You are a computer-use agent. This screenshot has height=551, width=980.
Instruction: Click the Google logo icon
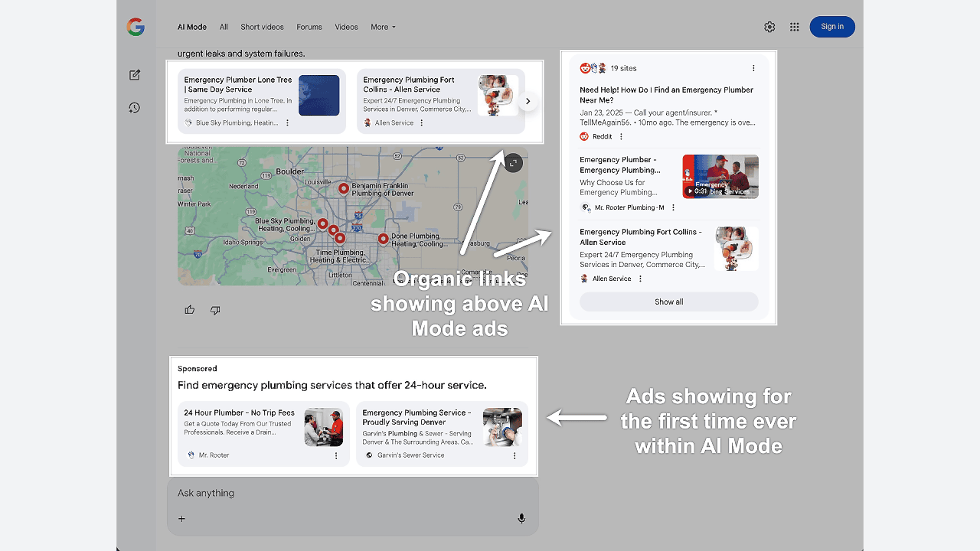pos(136,27)
